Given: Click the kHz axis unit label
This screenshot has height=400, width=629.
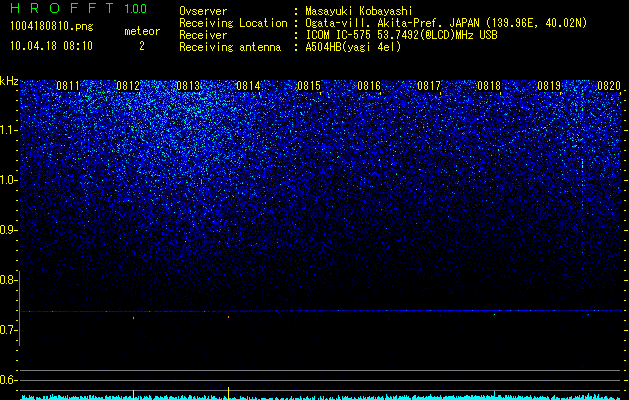Looking at the screenshot, I should tap(9, 81).
